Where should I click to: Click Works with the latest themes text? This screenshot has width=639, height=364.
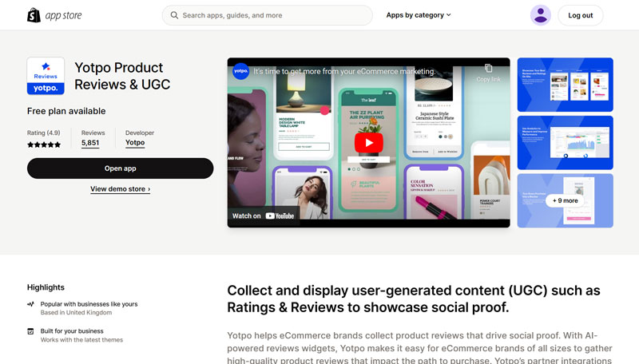(81, 339)
